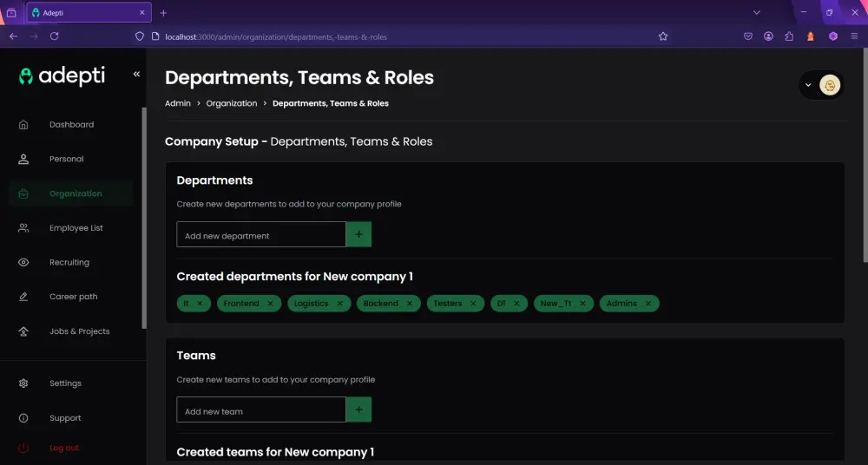Image resolution: width=868 pixels, height=465 pixels.
Task: Click the browser Back arrow
Action: 13,36
